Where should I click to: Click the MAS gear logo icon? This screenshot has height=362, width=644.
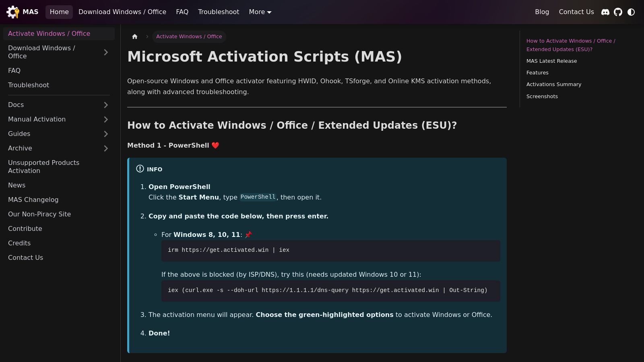(13, 12)
